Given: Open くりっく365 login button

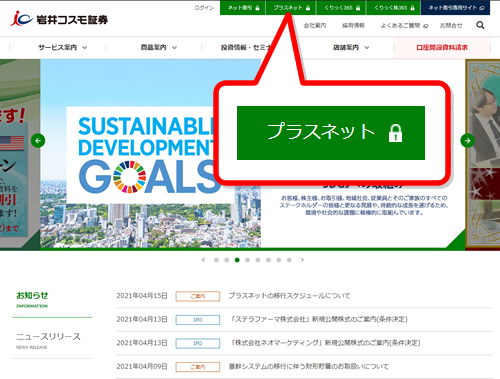Looking at the screenshot, I should 341,8.
